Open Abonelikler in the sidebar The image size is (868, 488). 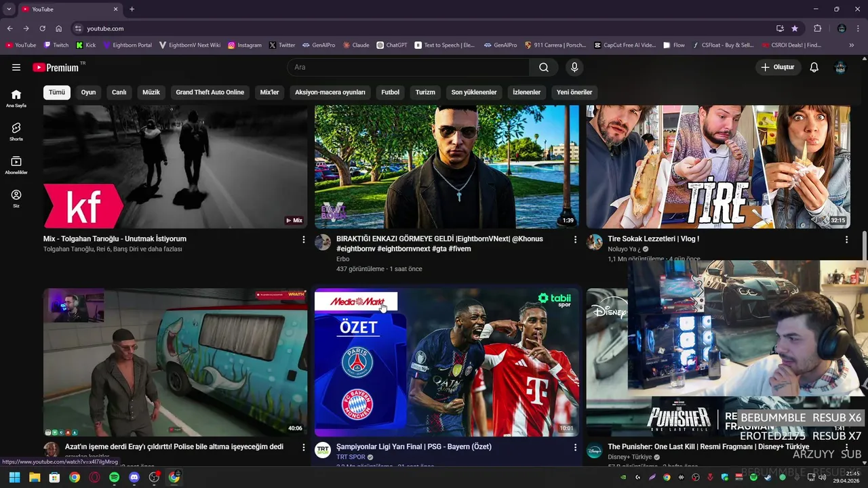(16, 165)
